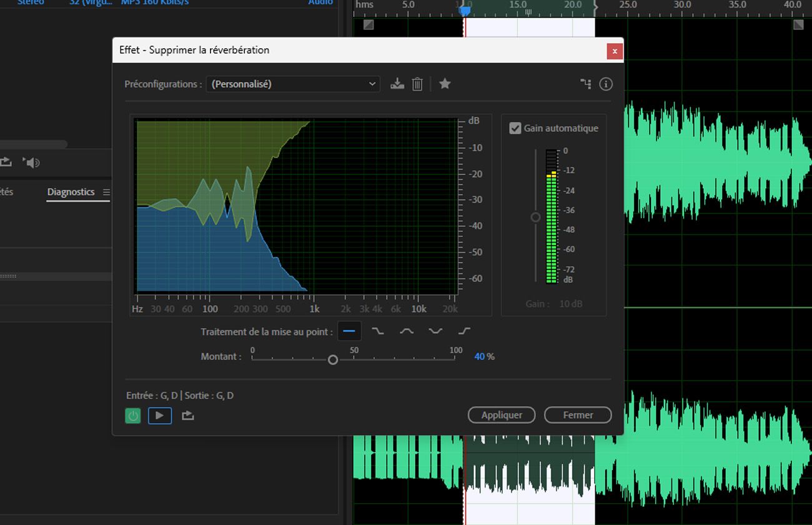The image size is (812, 525).
Task: Select the high-pass processing focus shape
Action: 464,331
